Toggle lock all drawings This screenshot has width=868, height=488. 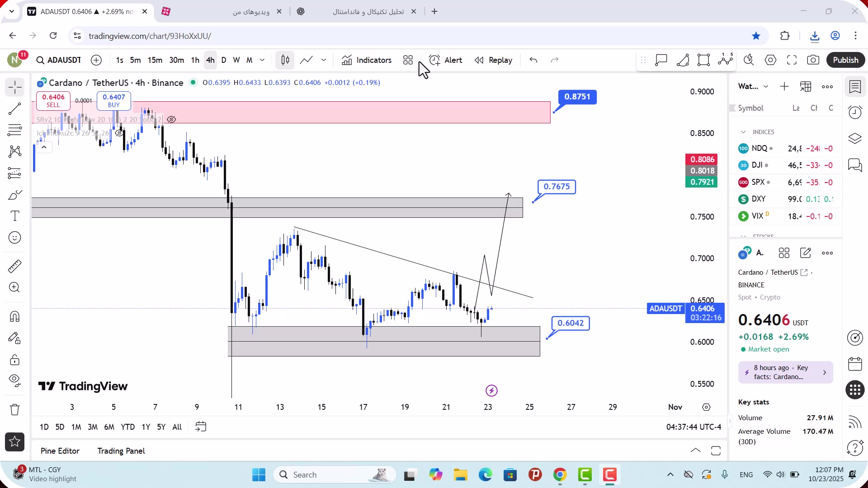point(15,360)
